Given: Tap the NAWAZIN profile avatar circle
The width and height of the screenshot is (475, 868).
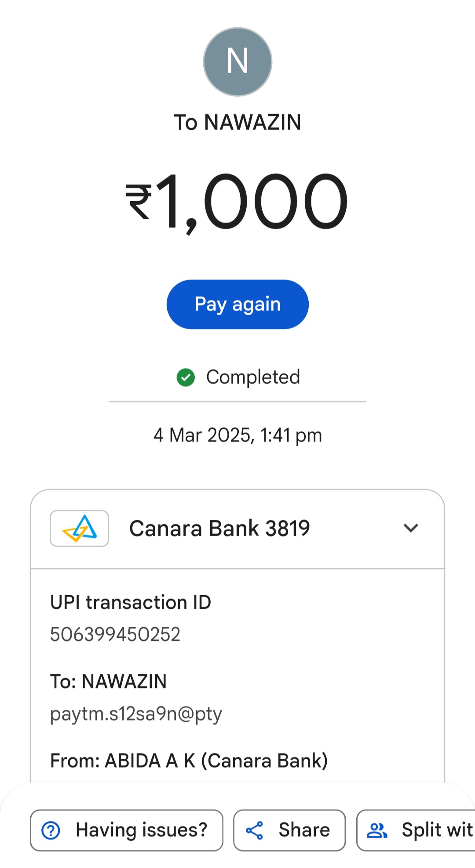Looking at the screenshot, I should 237,62.
